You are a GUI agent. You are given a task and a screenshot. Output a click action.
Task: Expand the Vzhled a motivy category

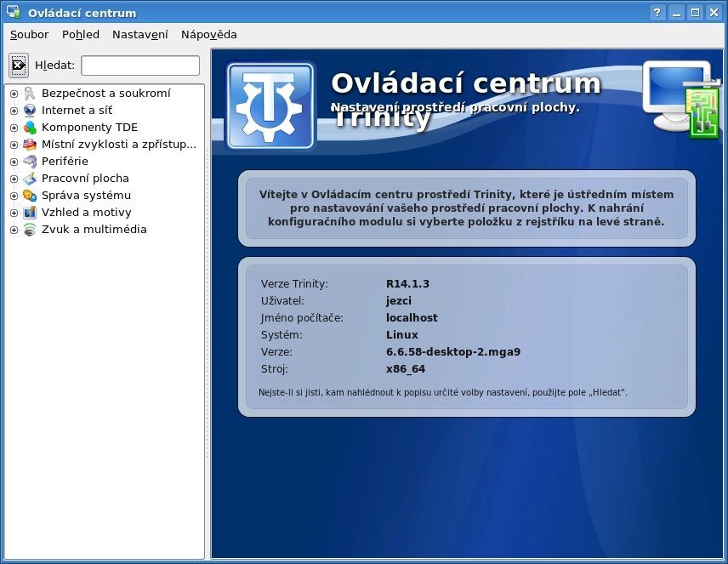click(14, 214)
